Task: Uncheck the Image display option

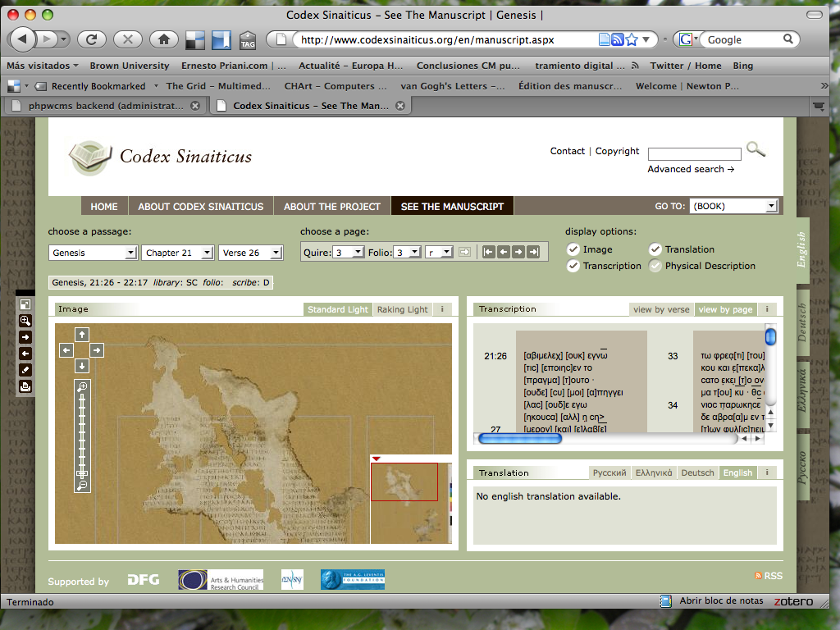Action: click(x=573, y=249)
